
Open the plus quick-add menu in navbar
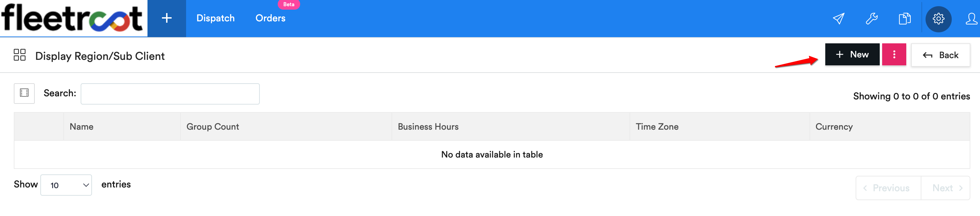click(167, 18)
